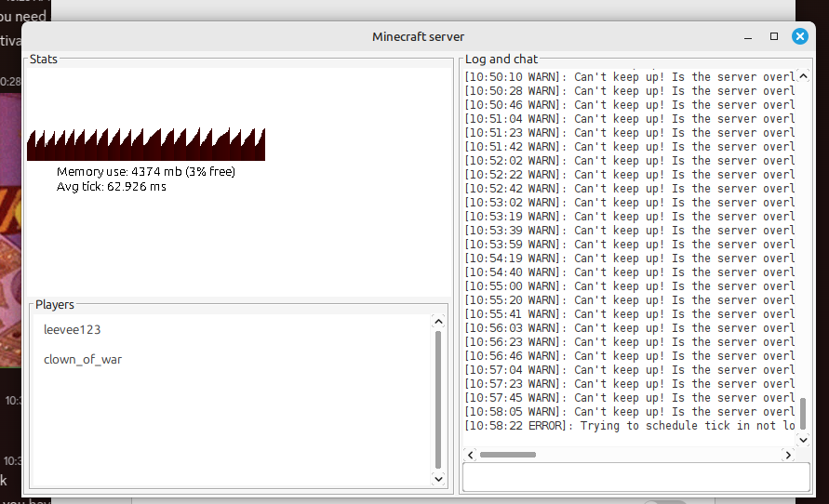This screenshot has width=829, height=504.
Task: Click the 10:58:22 ERROR log line
Action: pyautogui.click(x=630, y=426)
